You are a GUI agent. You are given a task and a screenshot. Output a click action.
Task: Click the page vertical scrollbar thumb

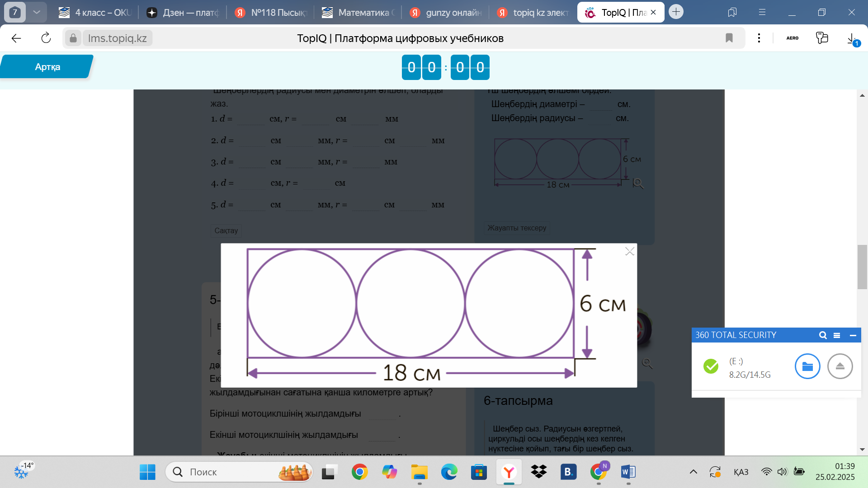pyautogui.click(x=862, y=267)
